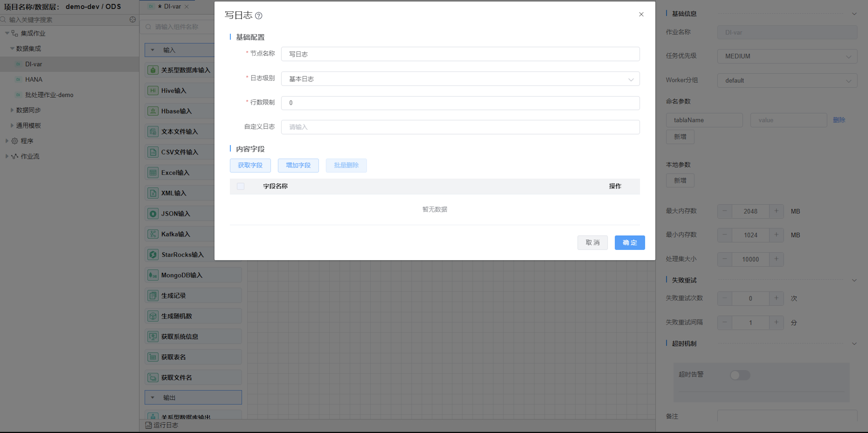The height and width of the screenshot is (433, 868).
Task: Click the Kafka输入 component icon
Action: pos(153,234)
